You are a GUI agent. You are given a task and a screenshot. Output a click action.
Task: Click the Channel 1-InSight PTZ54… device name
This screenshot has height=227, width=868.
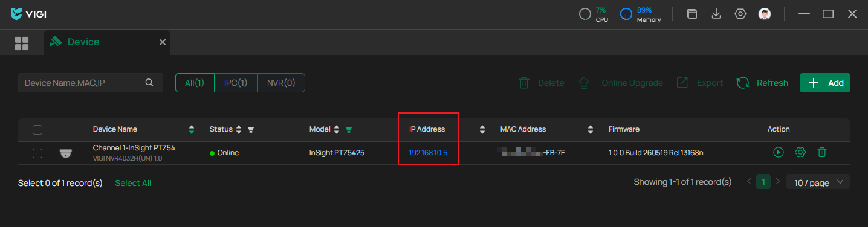(137, 148)
